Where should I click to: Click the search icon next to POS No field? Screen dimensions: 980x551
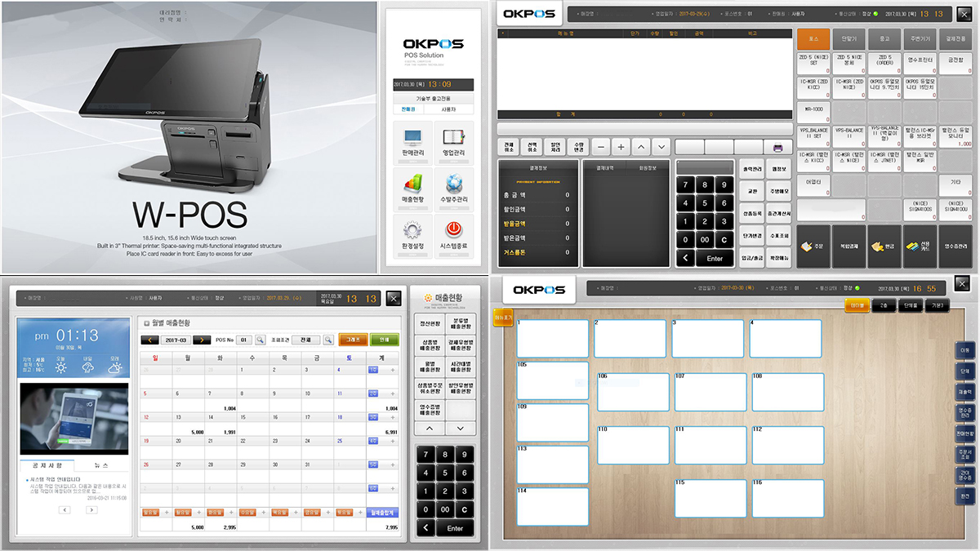point(261,340)
